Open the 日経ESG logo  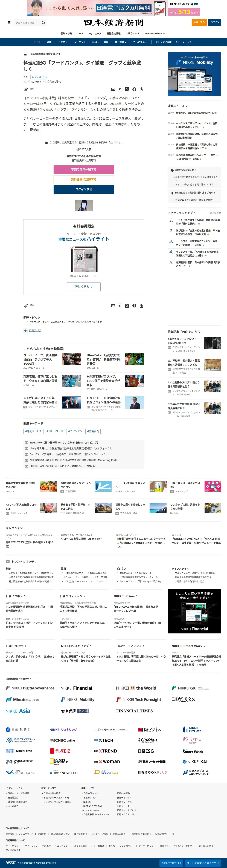click(x=146, y=751)
